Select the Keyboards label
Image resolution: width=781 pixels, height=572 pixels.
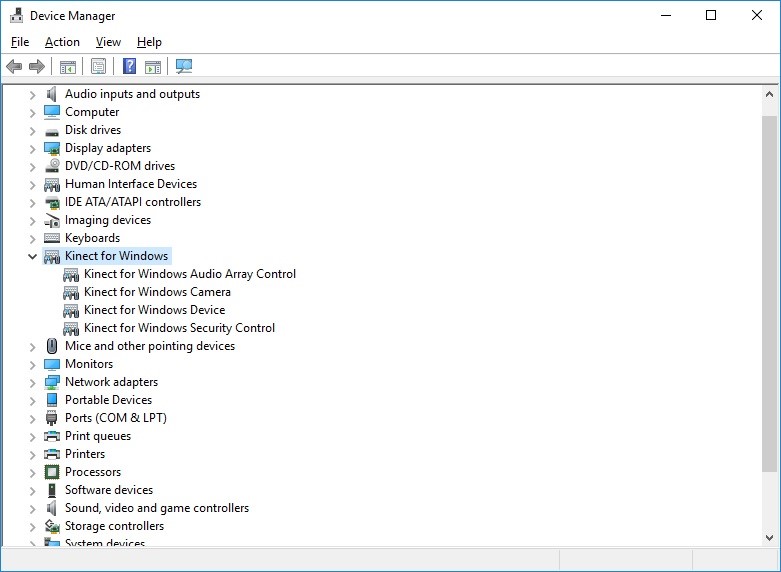93,238
